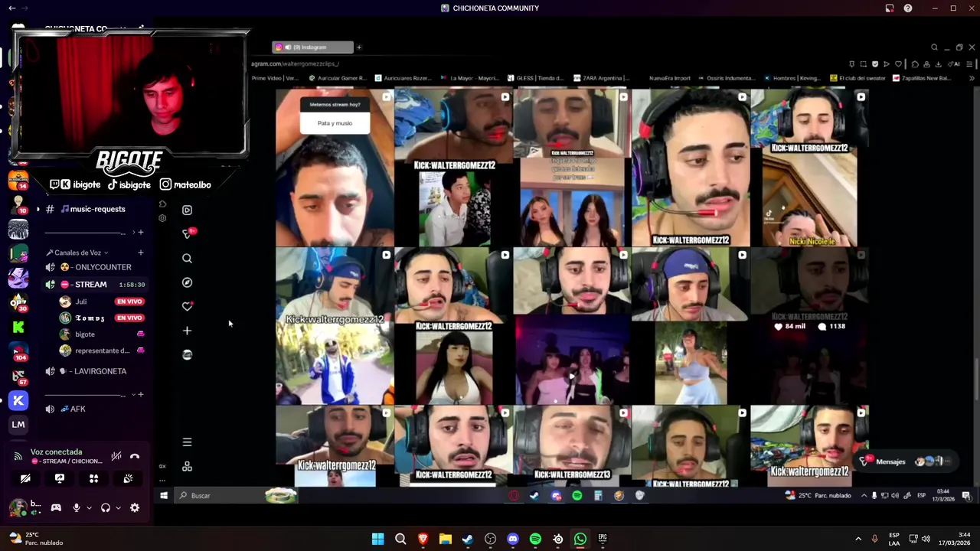Screen dimensions: 980x551
Task: Collapse Canales de Voz category
Action: tap(77, 253)
